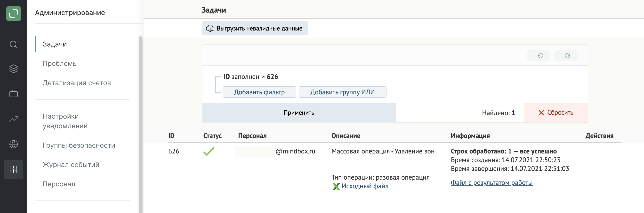Click Время создания: 14.07.2021 22:50:23
644x213 pixels.
tap(506, 160)
